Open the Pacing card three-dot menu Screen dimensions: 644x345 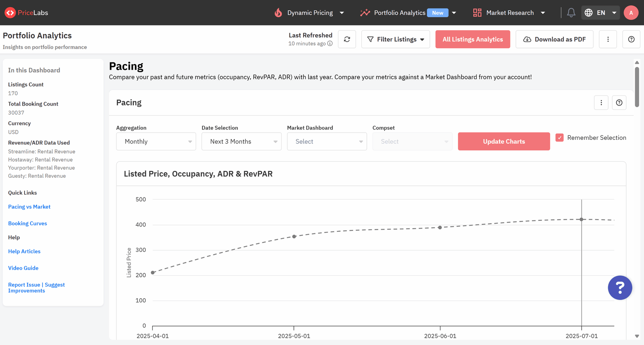point(601,103)
